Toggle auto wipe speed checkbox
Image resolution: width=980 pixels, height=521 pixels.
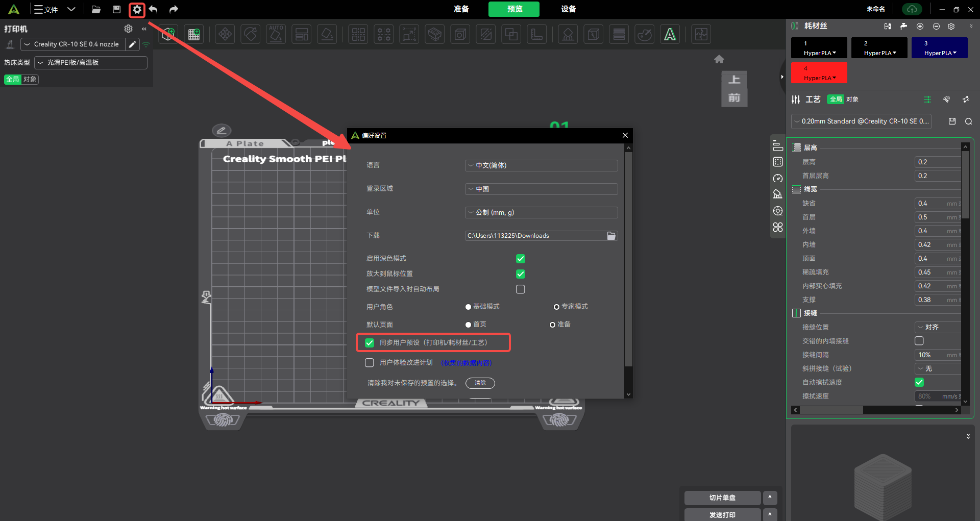point(919,382)
